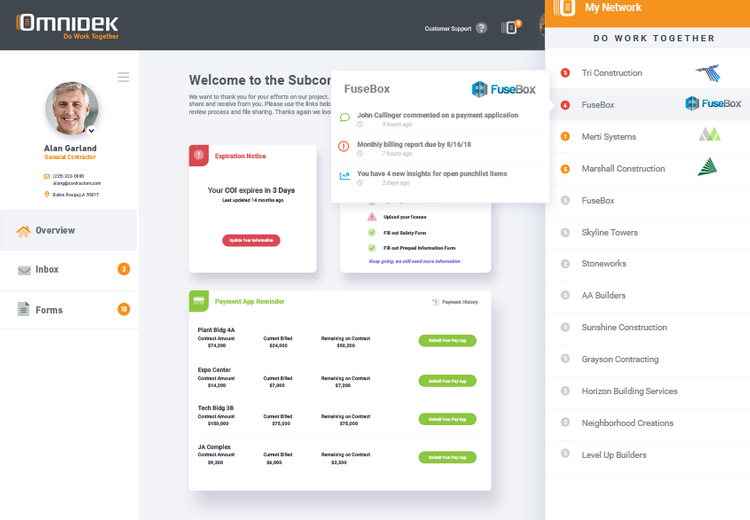Screen dimensions: 750x520
Task: Click John Callinger comment notification icon
Action: tap(344, 117)
